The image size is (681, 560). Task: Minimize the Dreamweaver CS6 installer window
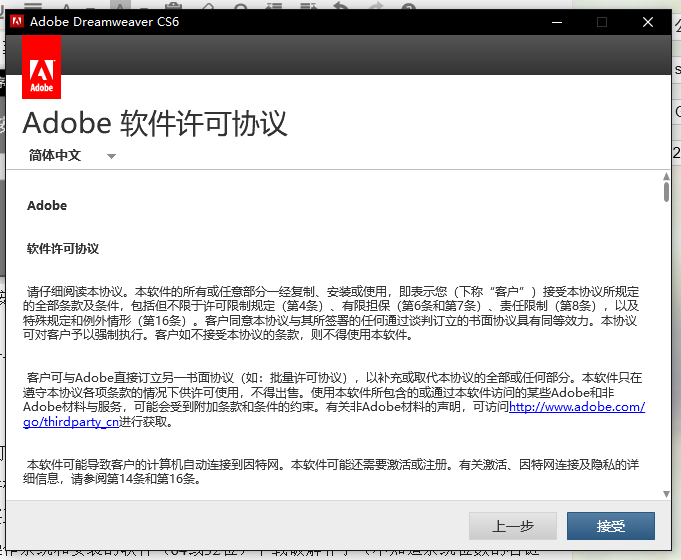557,22
